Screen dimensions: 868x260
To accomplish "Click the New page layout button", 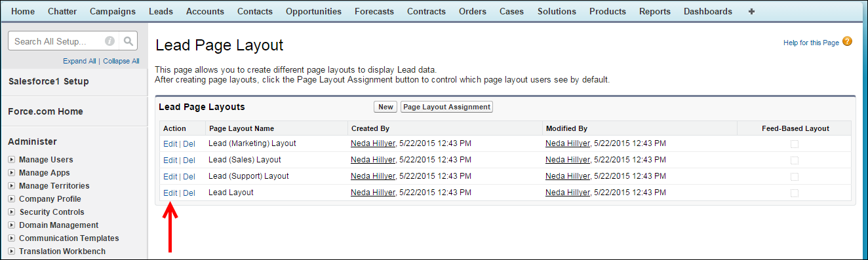I will 385,107.
